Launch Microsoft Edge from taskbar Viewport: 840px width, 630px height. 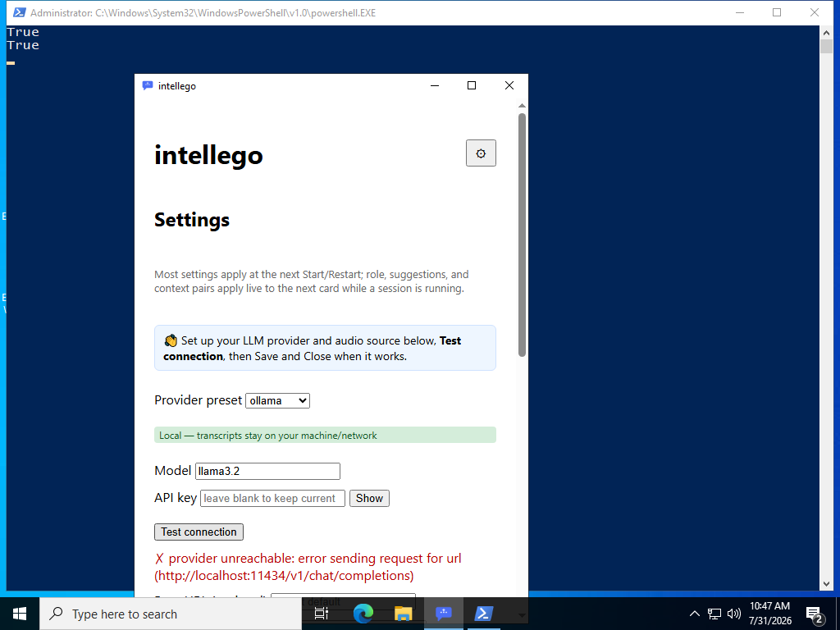tap(363, 614)
